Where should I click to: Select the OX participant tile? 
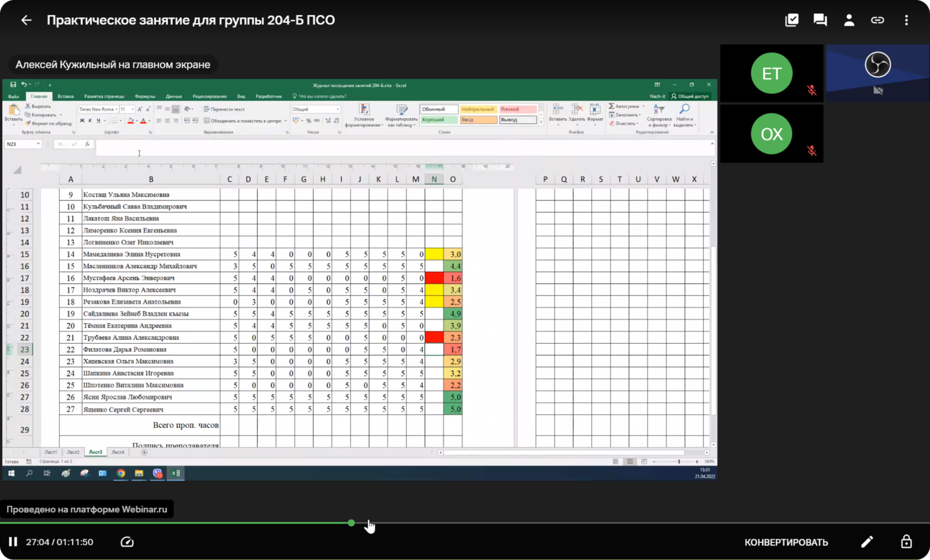click(x=771, y=134)
